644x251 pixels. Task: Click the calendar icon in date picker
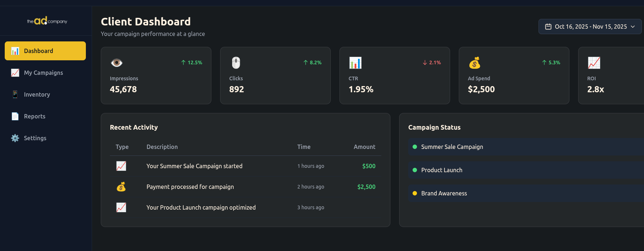(x=548, y=27)
